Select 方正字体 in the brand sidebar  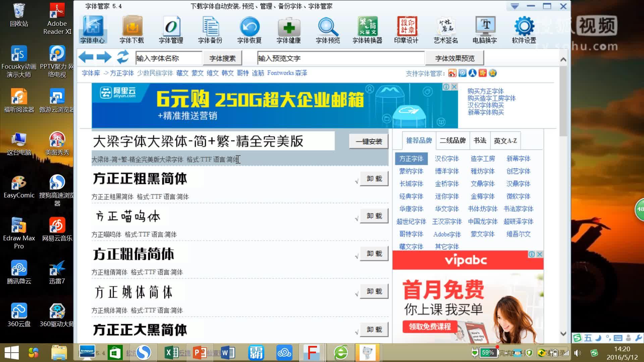click(412, 159)
